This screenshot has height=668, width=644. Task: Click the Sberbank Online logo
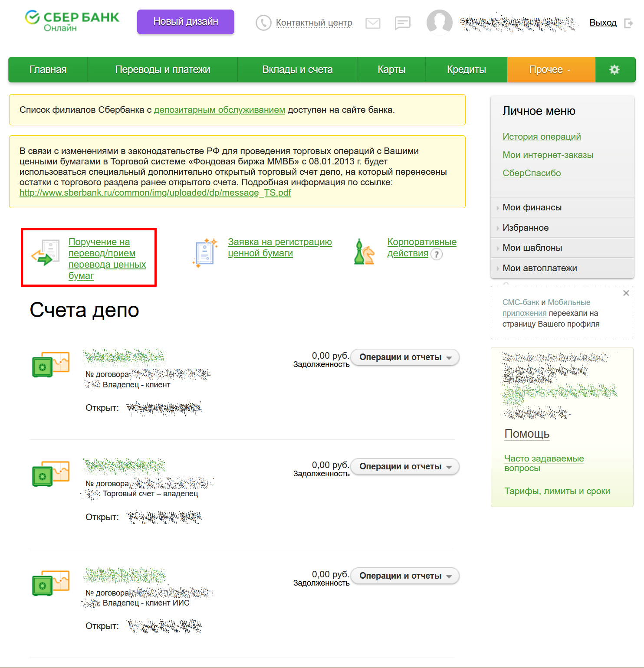click(x=72, y=22)
